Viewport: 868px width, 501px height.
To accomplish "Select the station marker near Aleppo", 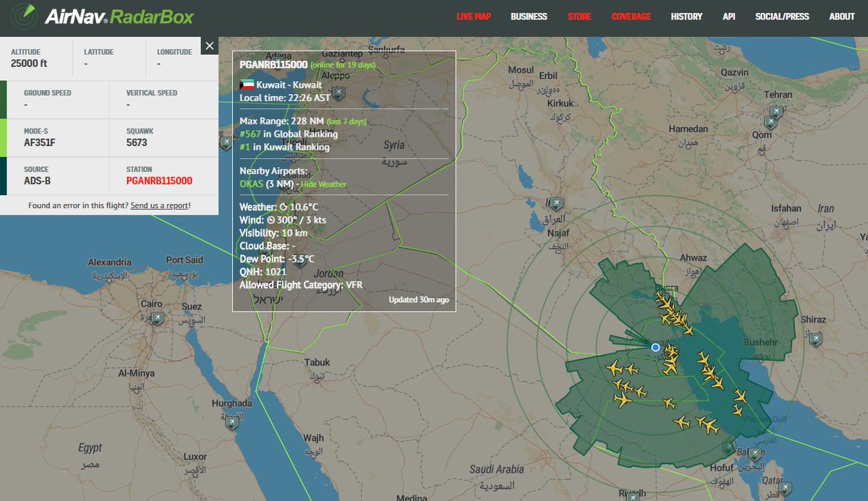I will tap(337, 92).
